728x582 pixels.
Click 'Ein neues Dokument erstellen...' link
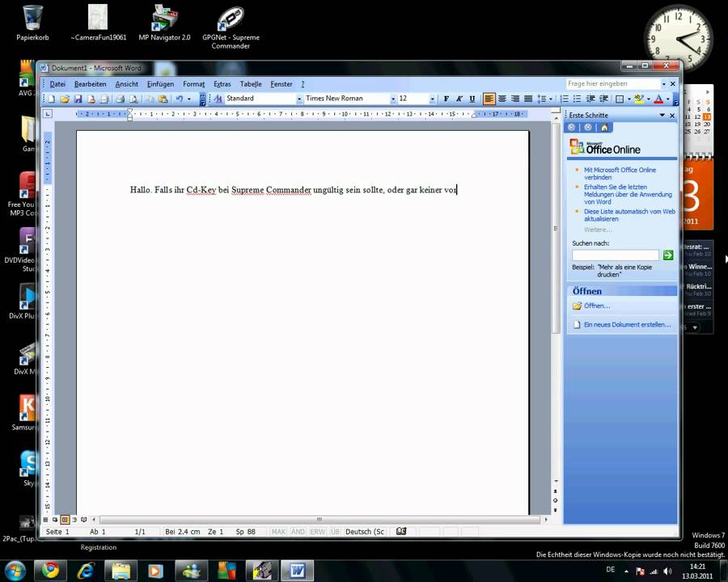click(627, 324)
